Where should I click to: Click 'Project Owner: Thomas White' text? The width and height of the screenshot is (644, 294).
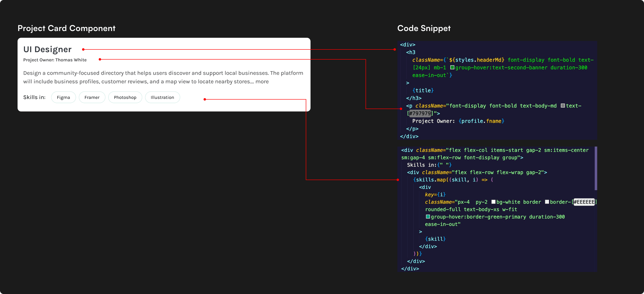55,60
